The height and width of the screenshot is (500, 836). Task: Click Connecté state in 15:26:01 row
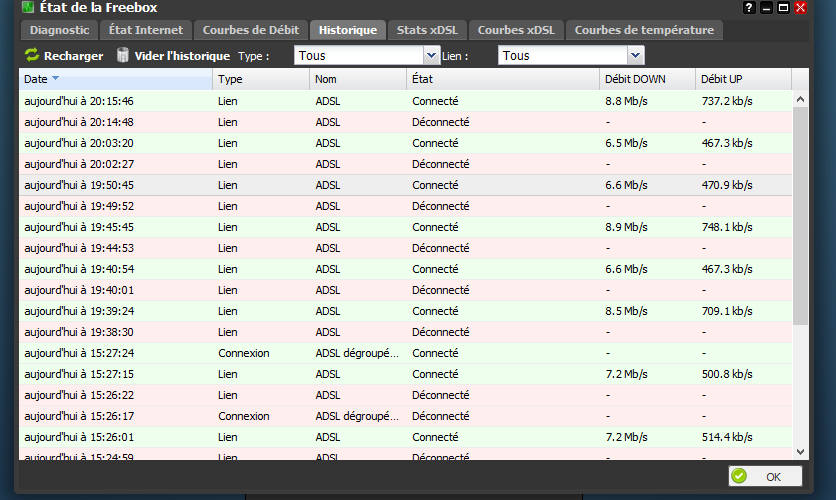pos(435,437)
